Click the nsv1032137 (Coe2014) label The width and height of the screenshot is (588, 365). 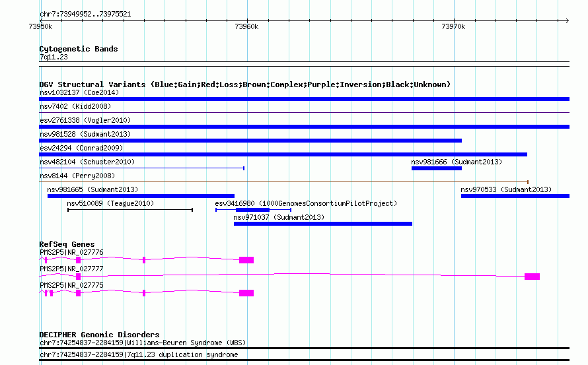79,92
